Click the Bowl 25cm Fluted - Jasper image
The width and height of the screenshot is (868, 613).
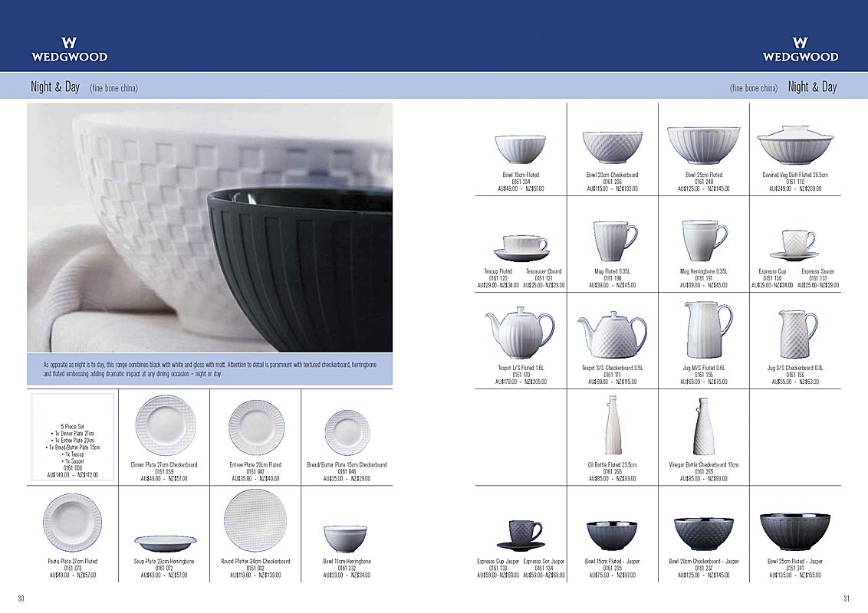click(x=794, y=530)
